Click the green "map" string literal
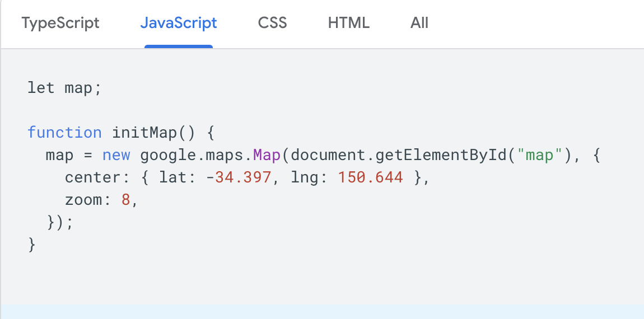Viewport: 644px width, 319px height. coord(539,155)
